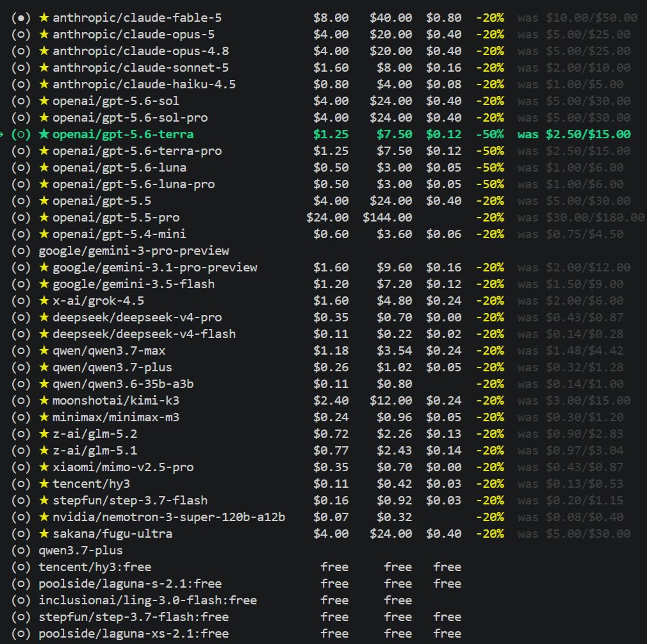Toggle star on openai/gpt-5.6-luna
Screen dimensions: 647x644
pyautogui.click(x=44, y=167)
